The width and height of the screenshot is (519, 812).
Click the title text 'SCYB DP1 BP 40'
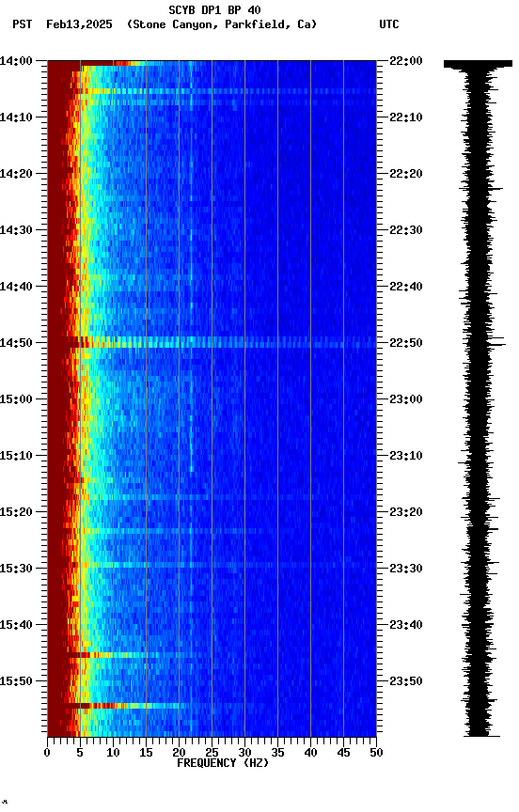pyautogui.click(x=214, y=10)
